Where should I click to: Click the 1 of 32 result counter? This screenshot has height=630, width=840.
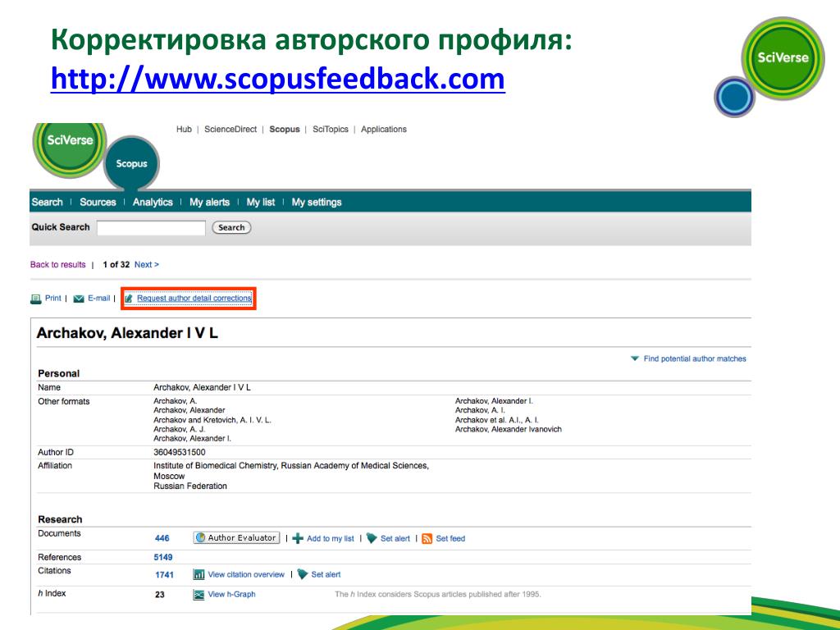[116, 265]
